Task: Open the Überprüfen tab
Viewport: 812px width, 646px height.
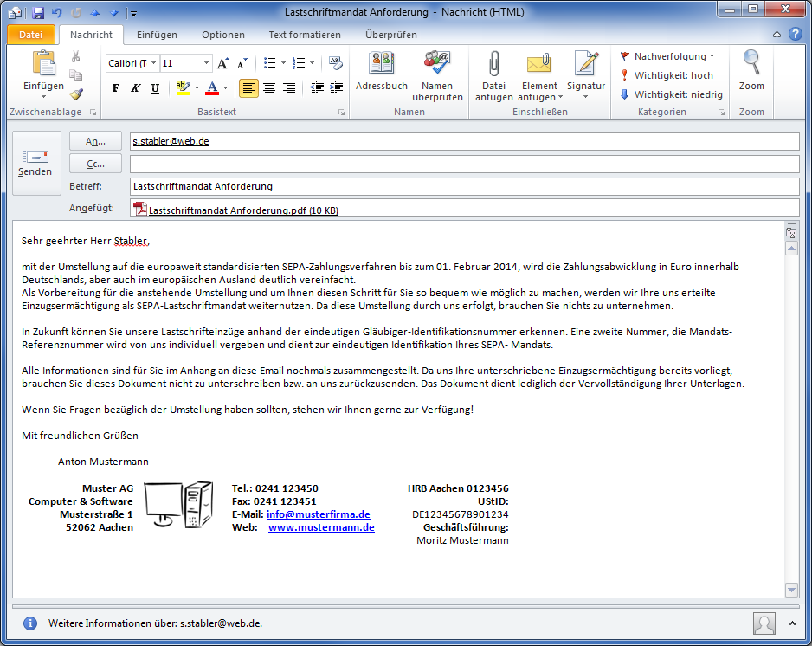Action: pos(391,35)
